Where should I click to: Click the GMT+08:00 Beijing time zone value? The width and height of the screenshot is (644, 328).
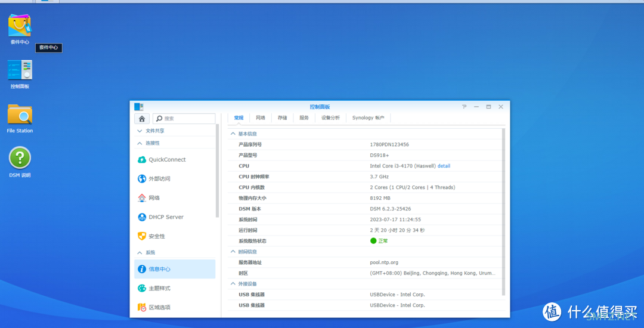[x=432, y=273]
